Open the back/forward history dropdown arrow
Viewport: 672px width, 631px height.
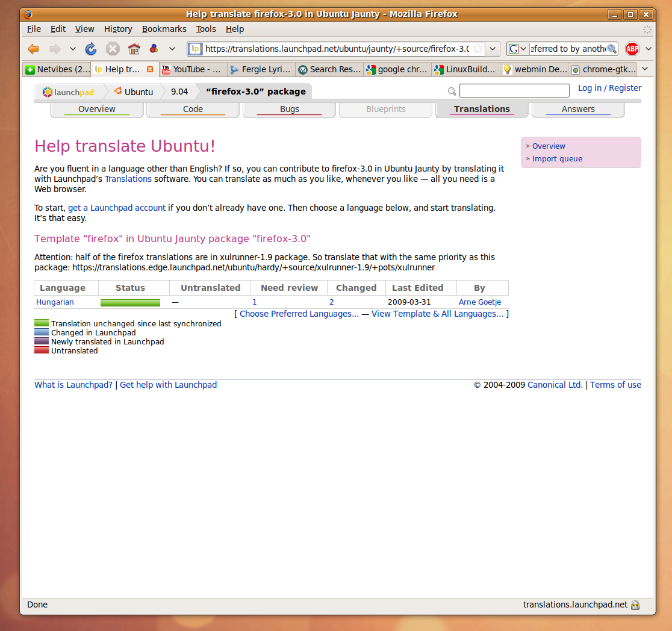pos(73,49)
